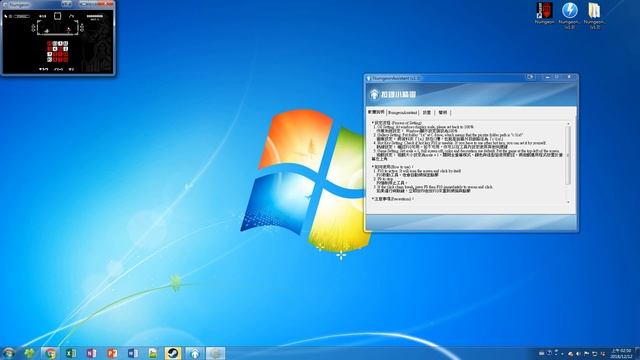640x360 pixels.
Task: Switch to the 聲明 tab in assistant window
Action: [x=443, y=112]
